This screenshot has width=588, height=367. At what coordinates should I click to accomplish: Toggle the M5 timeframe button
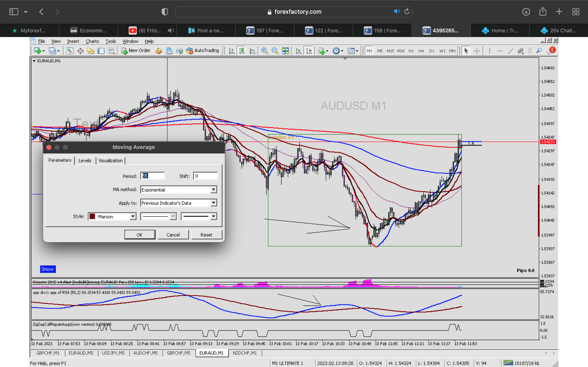(x=380, y=51)
